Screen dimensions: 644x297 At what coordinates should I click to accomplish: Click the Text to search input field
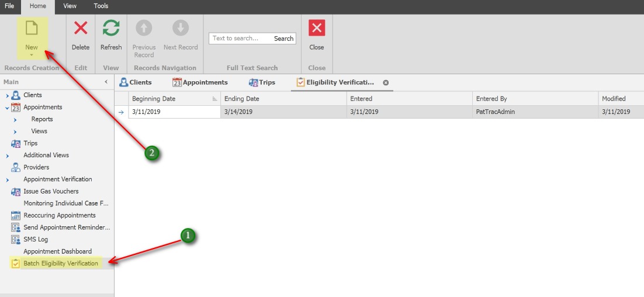240,39
